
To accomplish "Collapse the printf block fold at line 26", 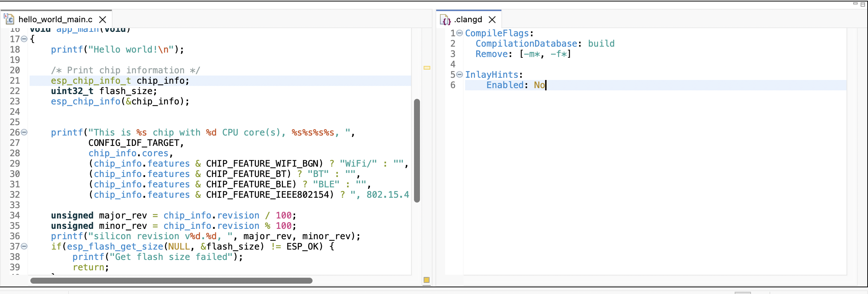I will [x=24, y=132].
